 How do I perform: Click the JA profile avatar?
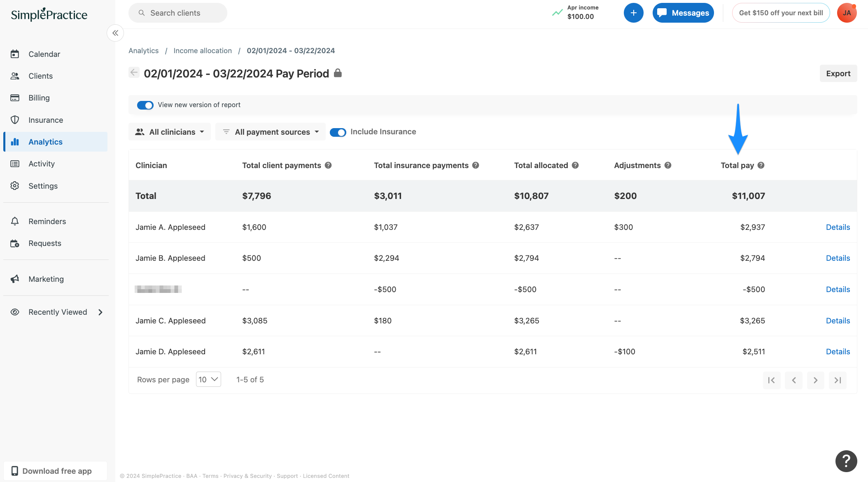click(x=847, y=12)
